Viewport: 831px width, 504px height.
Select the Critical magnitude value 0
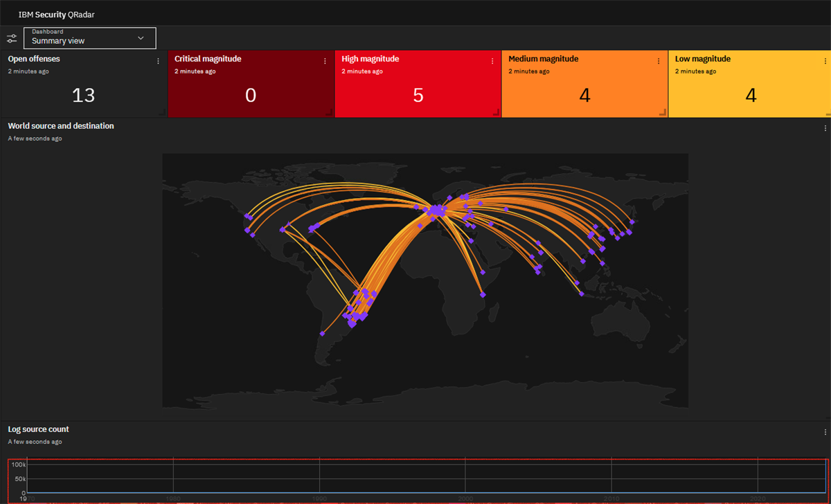coord(251,95)
